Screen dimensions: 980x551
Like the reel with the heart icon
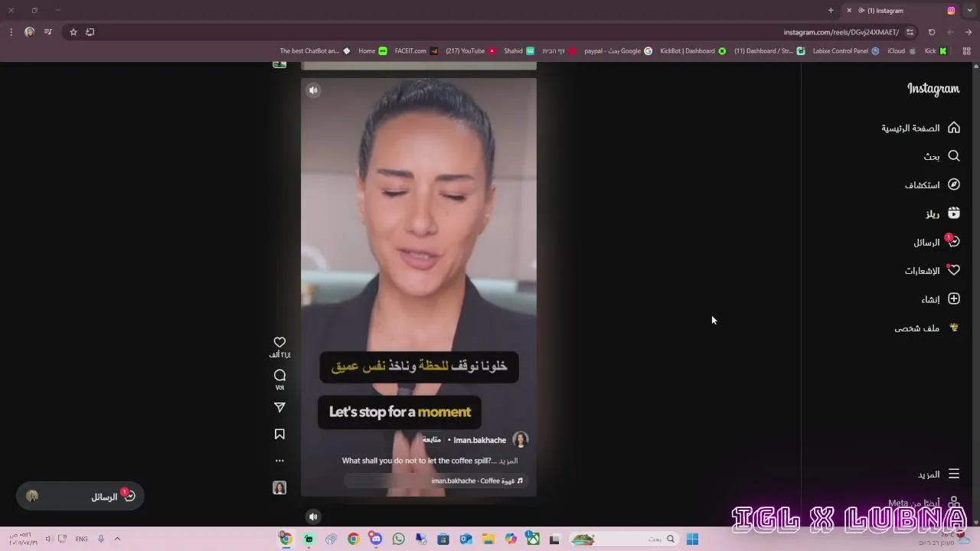(279, 342)
